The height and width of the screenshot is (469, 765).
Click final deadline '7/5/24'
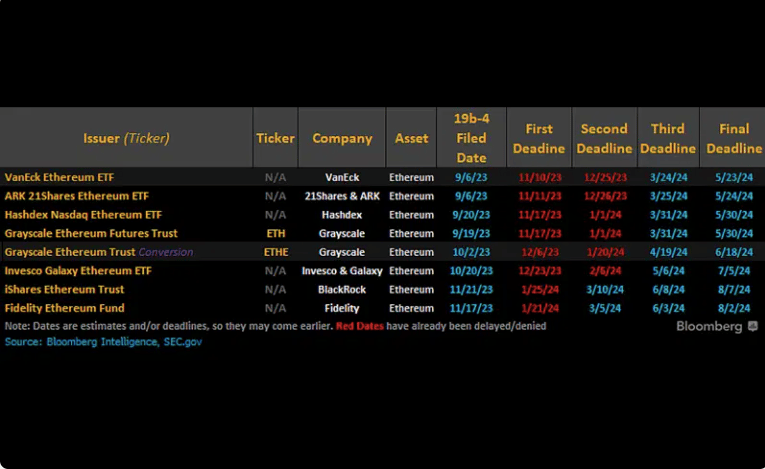(734, 271)
